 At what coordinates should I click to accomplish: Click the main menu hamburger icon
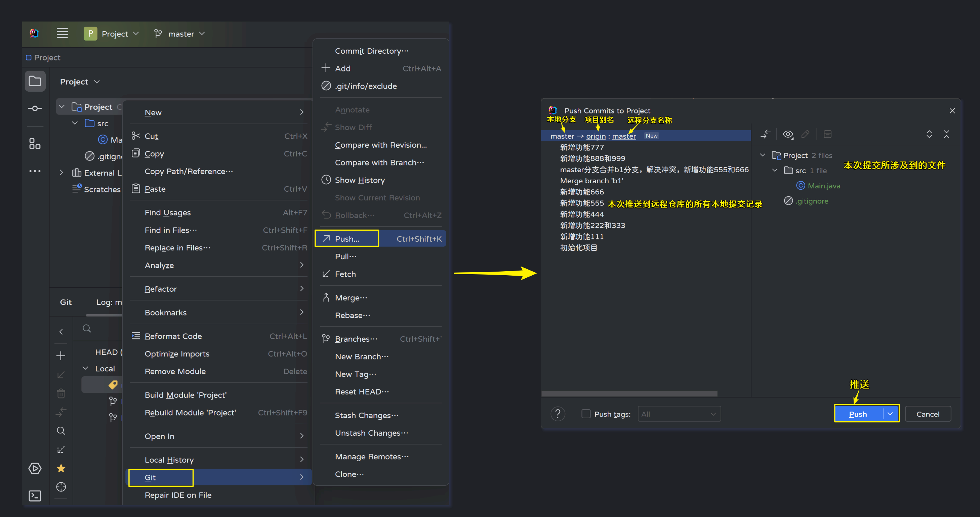(63, 34)
